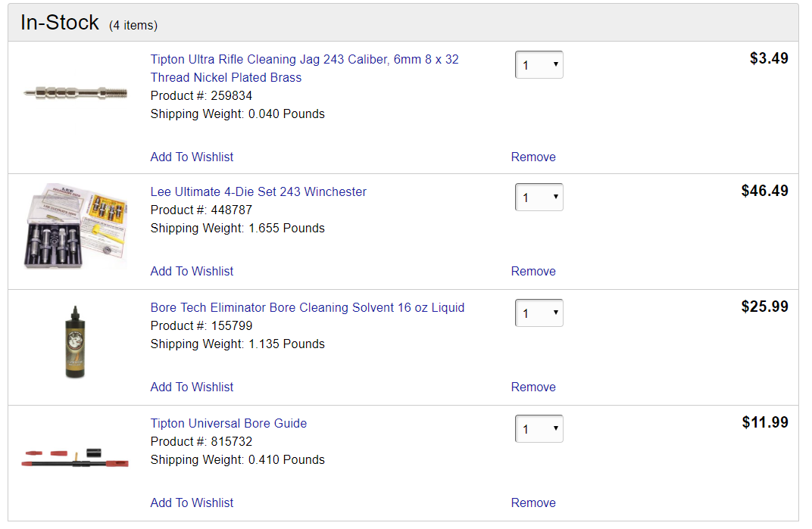Remove the Bore Tech Eliminator solvent from cart
The width and height of the screenshot is (812, 529).
coord(533,387)
